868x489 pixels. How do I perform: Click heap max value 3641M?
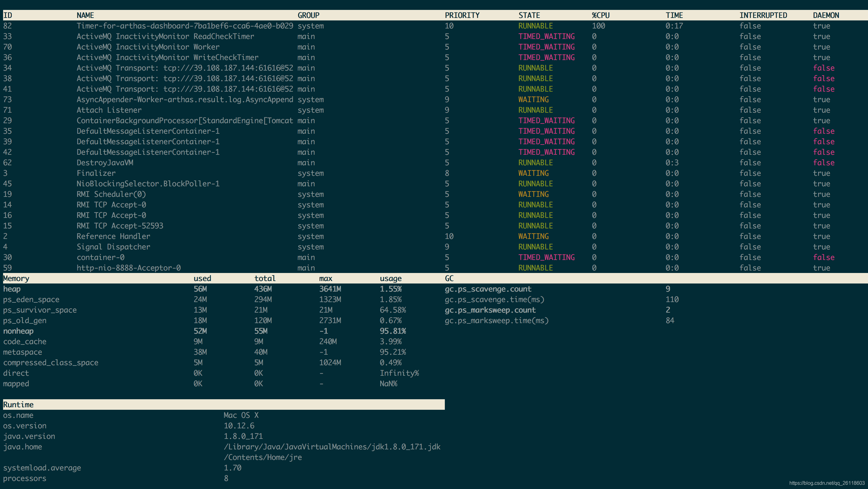click(x=330, y=289)
